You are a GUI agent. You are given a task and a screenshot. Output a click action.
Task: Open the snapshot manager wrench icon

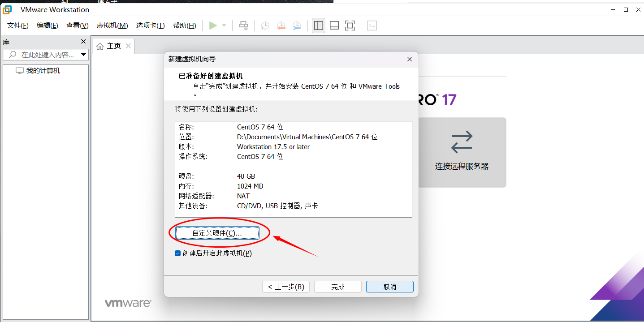(x=297, y=26)
